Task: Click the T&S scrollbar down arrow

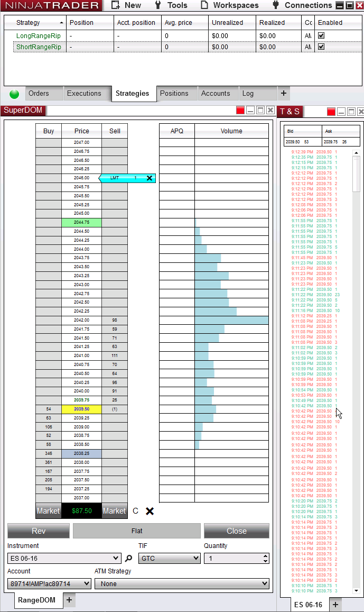Action: pos(356,590)
